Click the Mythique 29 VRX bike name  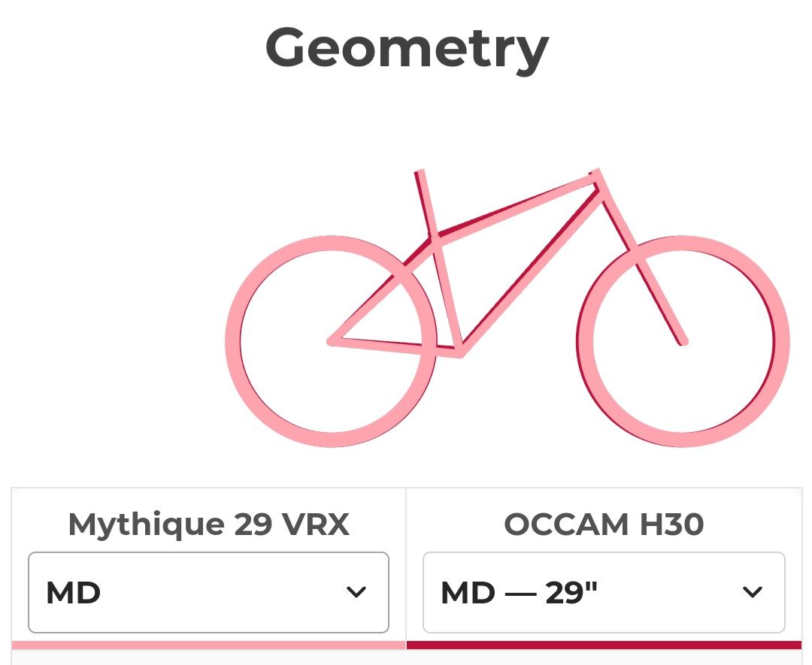click(x=208, y=524)
